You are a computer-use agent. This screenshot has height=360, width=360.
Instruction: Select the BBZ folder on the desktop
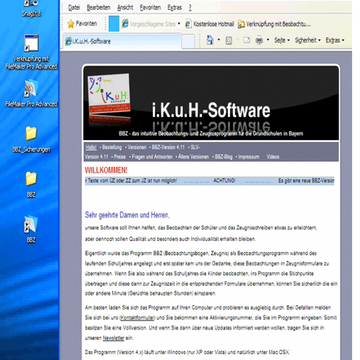(x=31, y=185)
